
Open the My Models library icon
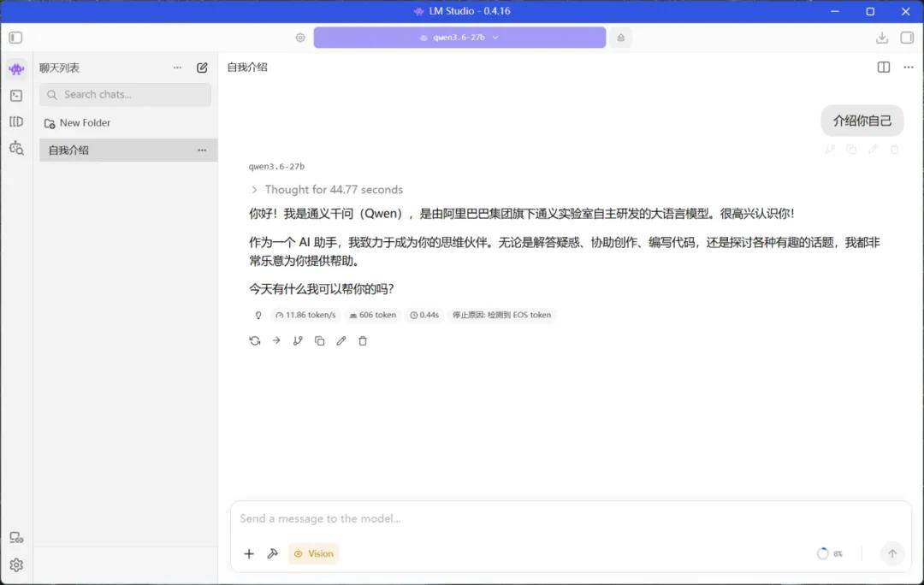click(x=16, y=121)
